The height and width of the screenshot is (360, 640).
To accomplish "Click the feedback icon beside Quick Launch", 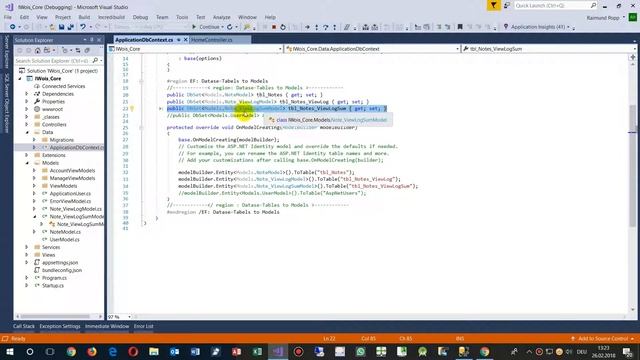I will (x=507, y=5).
